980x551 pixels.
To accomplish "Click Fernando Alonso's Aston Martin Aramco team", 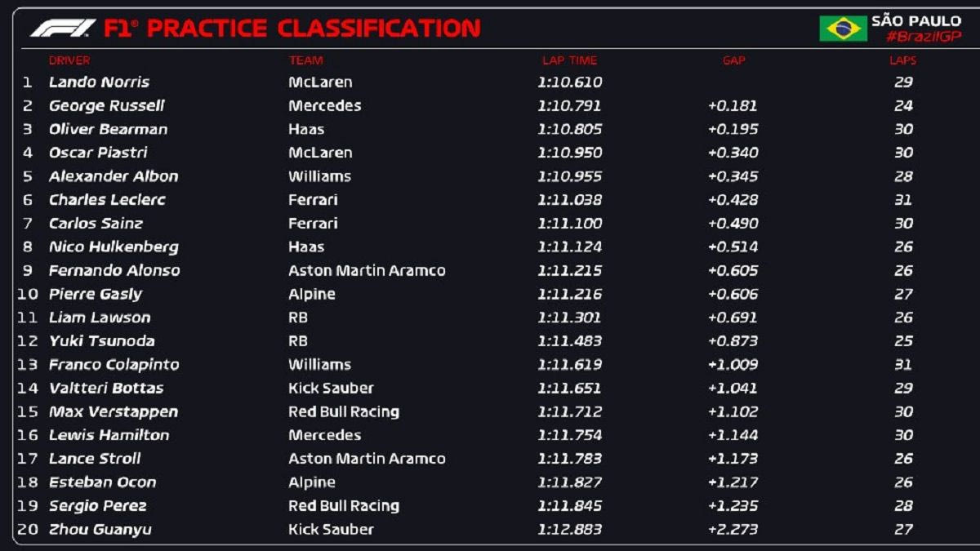I will 367,271.
